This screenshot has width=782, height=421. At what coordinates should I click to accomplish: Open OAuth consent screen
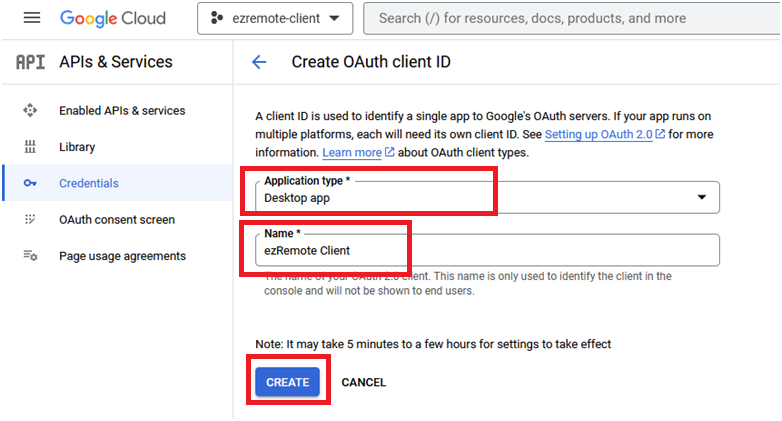(x=117, y=219)
